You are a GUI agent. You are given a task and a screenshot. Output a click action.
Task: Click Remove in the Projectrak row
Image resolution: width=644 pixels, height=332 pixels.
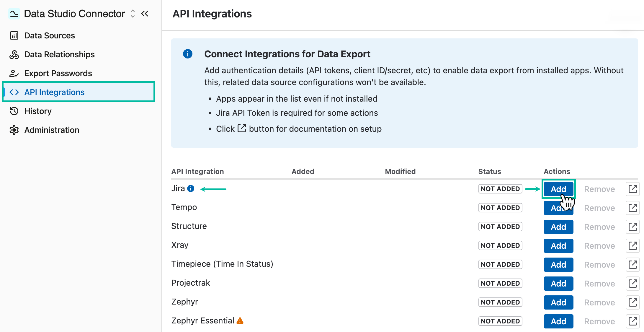(x=599, y=284)
